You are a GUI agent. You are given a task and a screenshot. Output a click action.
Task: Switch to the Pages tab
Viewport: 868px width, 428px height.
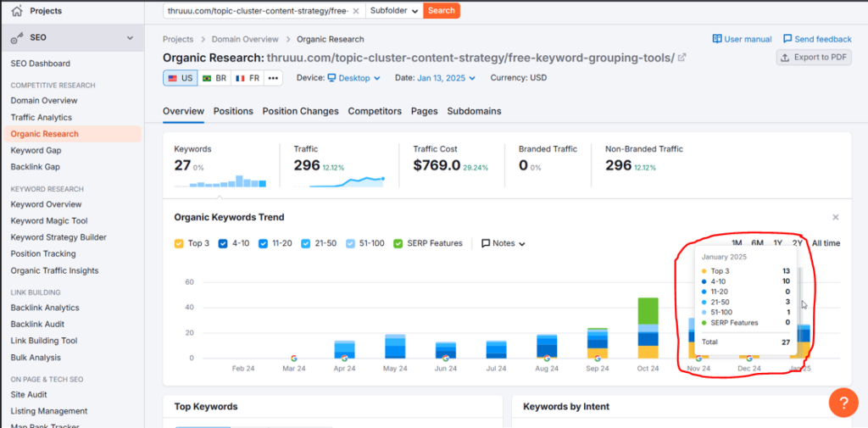(x=424, y=111)
